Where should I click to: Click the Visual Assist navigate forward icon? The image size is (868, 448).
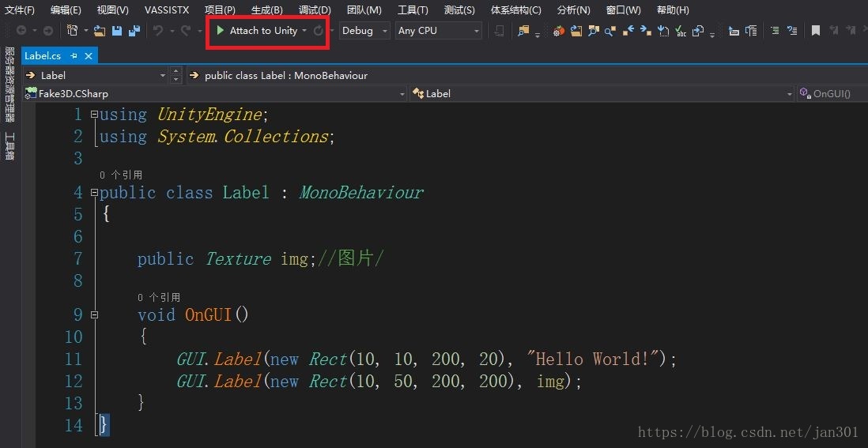pos(645,31)
